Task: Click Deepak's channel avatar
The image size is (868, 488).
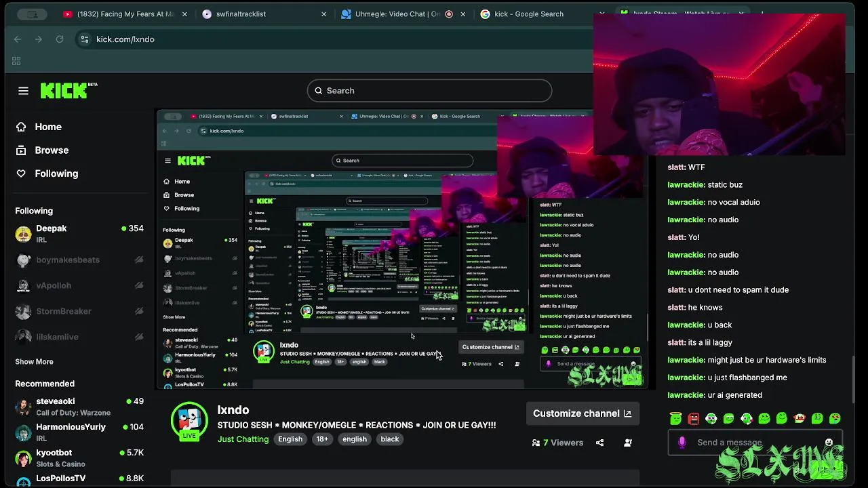Action: pos(23,235)
